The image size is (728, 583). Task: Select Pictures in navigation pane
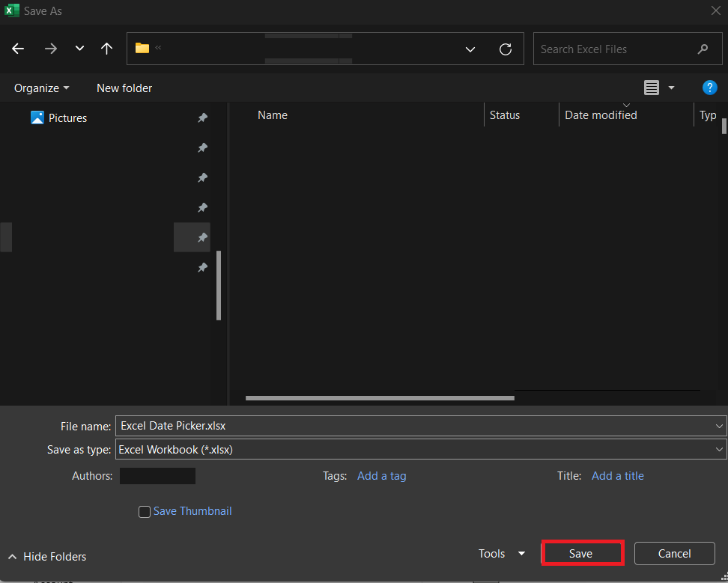coord(58,117)
